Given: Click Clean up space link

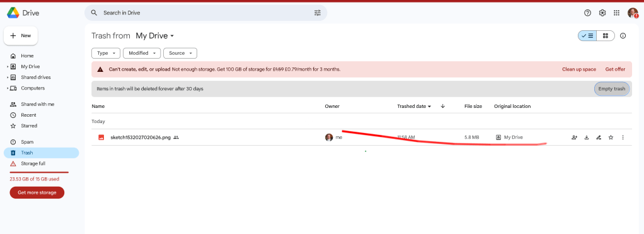Looking at the screenshot, I should point(578,69).
